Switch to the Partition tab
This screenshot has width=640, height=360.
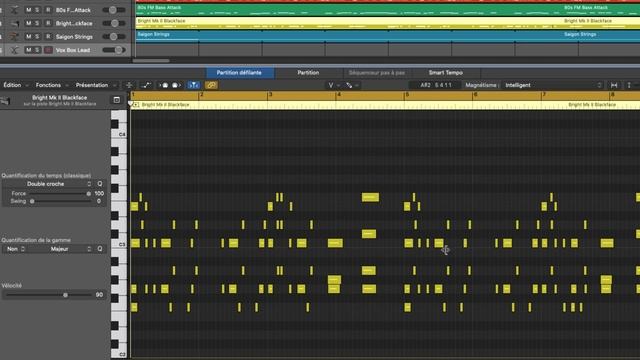coord(308,73)
